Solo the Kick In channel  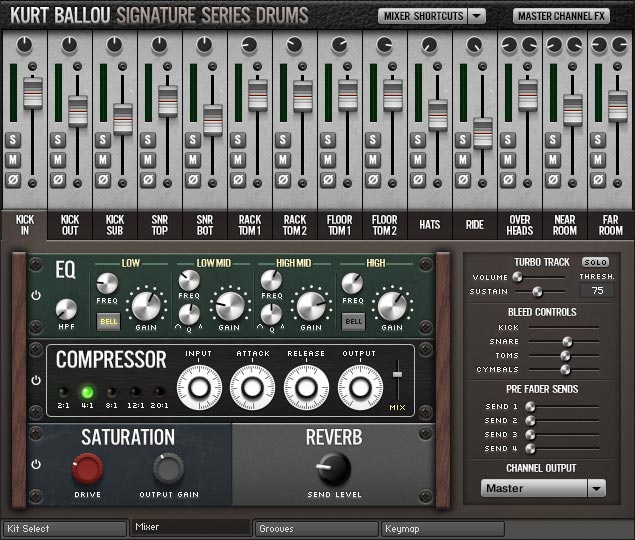pyautogui.click(x=13, y=140)
